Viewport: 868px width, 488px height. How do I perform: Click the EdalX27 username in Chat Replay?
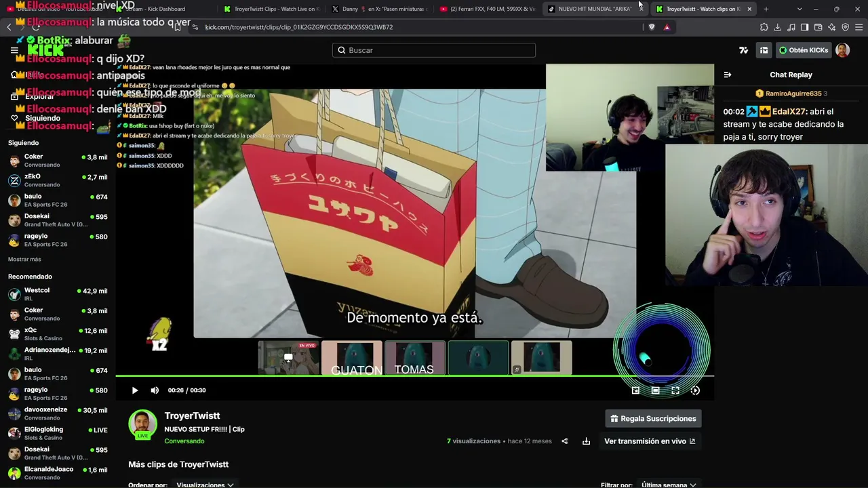(x=790, y=111)
